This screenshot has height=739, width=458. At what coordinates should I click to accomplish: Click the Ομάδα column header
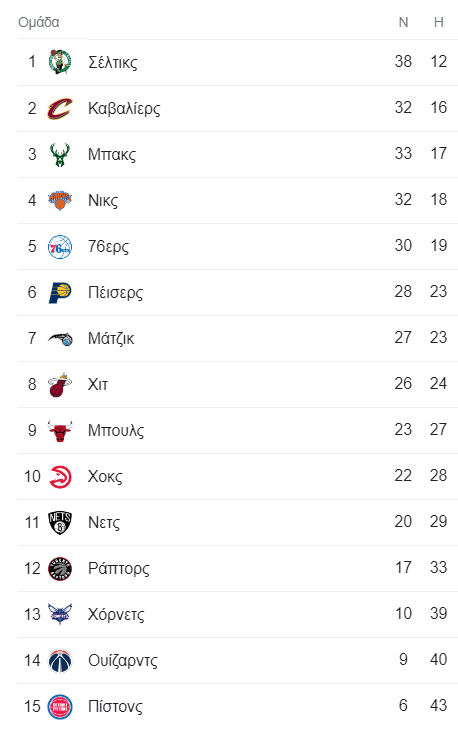click(x=39, y=22)
